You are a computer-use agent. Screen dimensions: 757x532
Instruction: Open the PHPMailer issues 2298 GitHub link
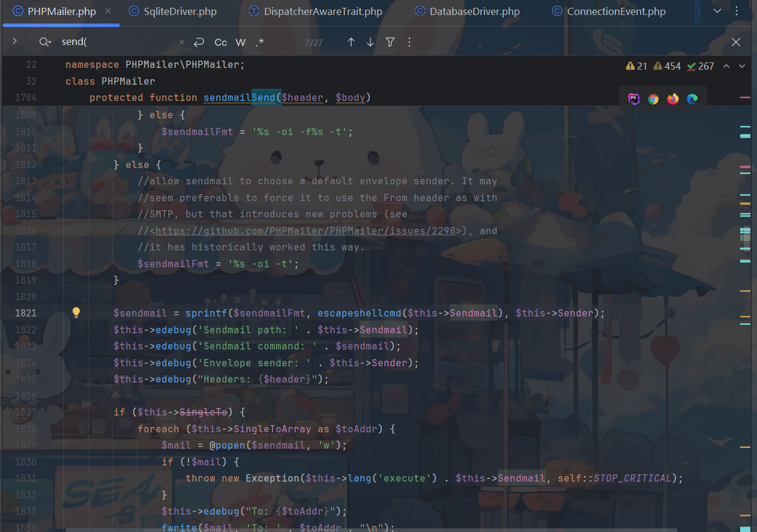pyautogui.click(x=306, y=231)
